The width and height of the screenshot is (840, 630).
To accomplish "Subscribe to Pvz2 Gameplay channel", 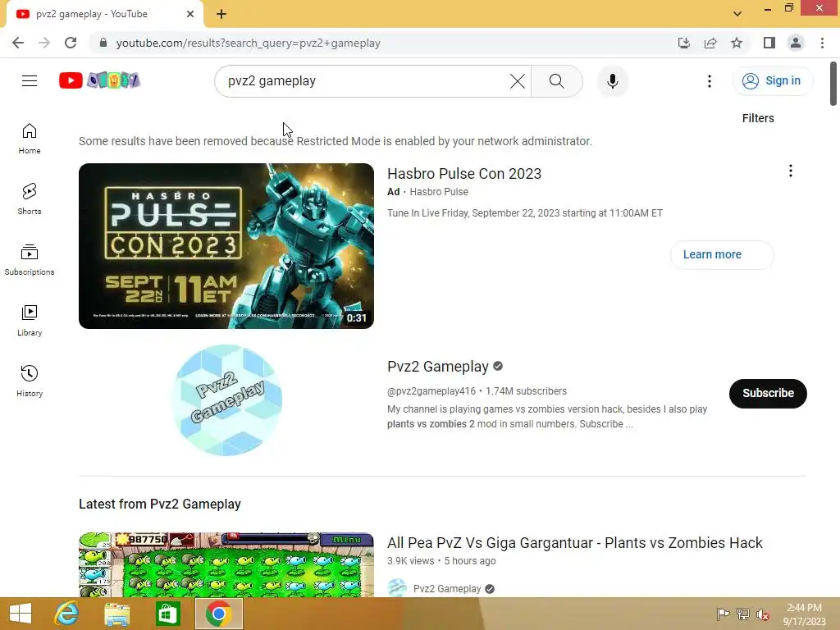I will pyautogui.click(x=768, y=393).
